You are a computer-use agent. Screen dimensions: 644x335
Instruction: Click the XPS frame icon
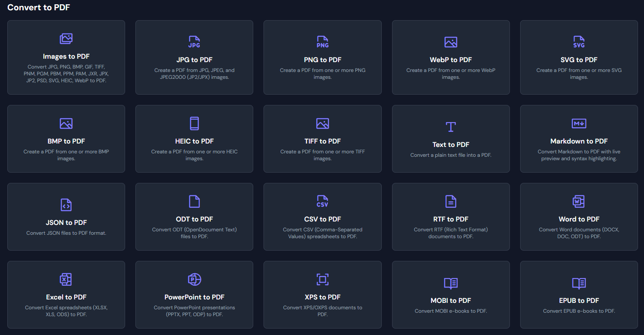tap(322, 279)
